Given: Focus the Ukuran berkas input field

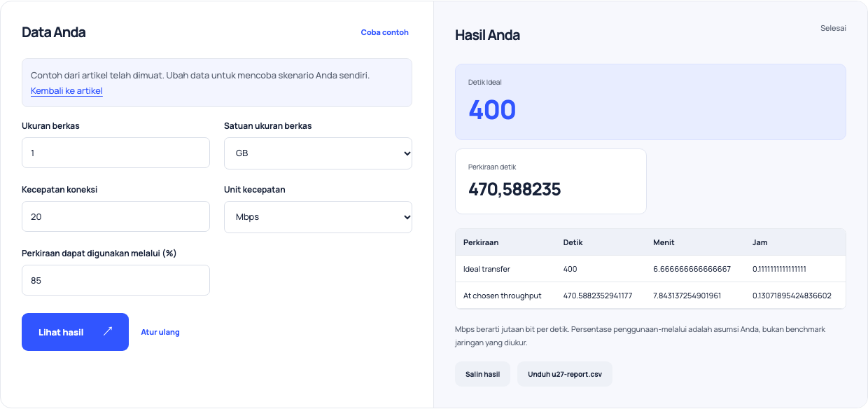Looking at the screenshot, I should tap(115, 153).
